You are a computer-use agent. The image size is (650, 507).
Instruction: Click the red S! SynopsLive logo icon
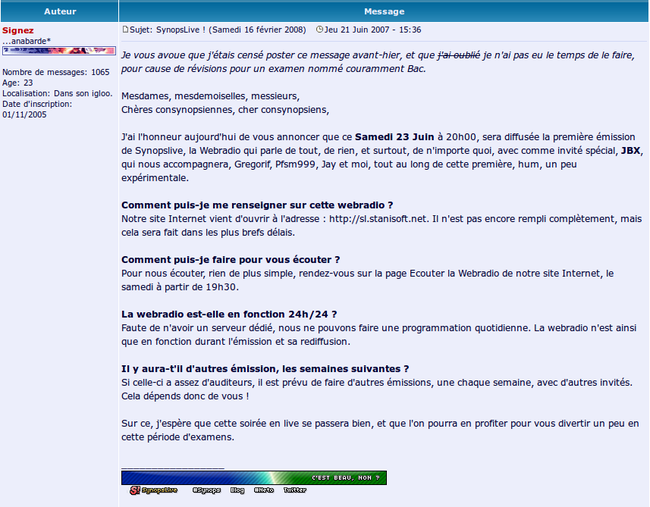133,491
